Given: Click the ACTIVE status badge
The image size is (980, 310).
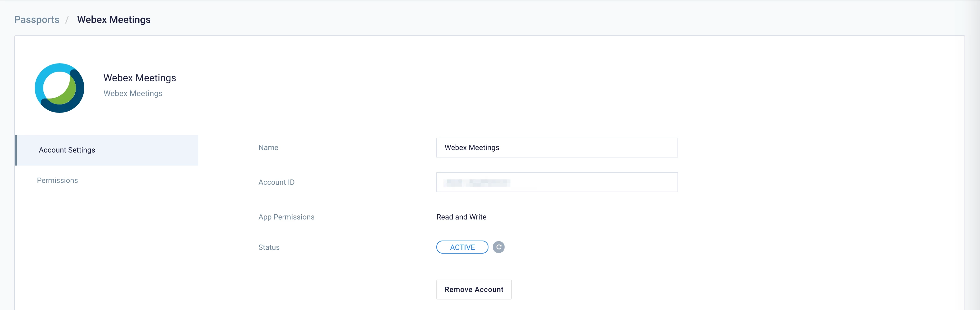Looking at the screenshot, I should [x=462, y=247].
